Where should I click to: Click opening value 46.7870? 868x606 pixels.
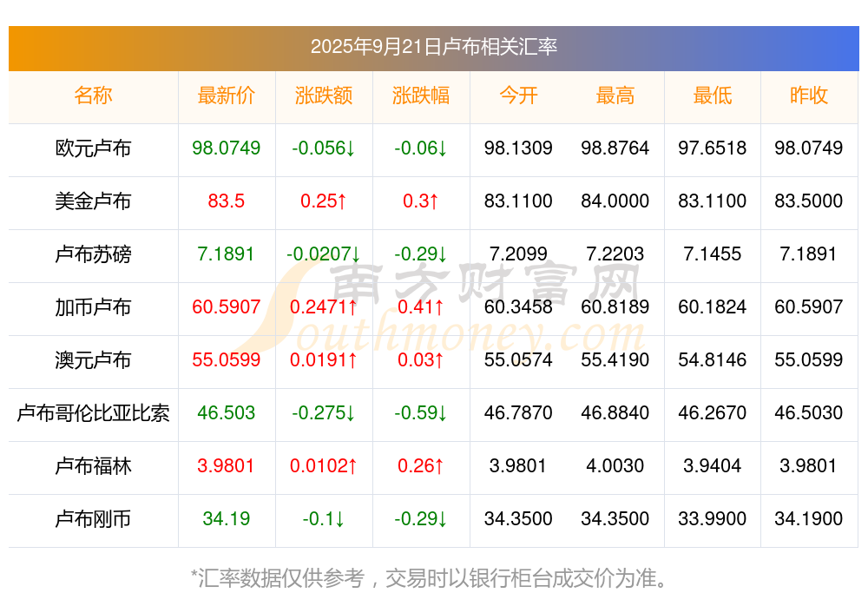518,412
